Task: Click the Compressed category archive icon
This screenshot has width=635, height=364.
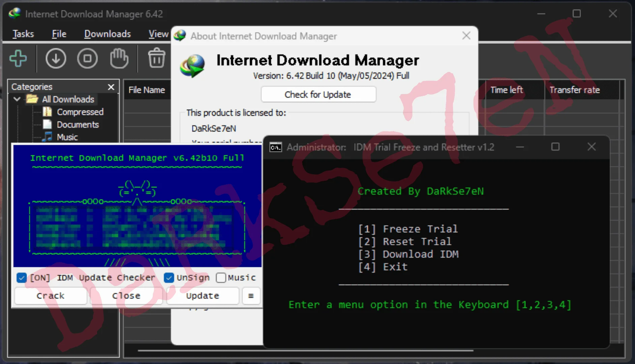Action: pos(47,112)
